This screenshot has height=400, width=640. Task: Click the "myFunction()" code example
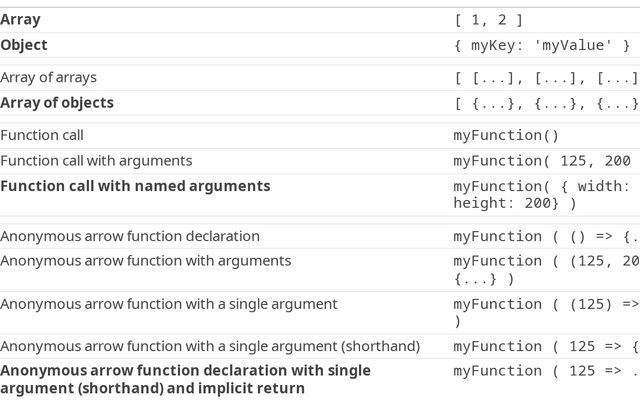pos(506,135)
